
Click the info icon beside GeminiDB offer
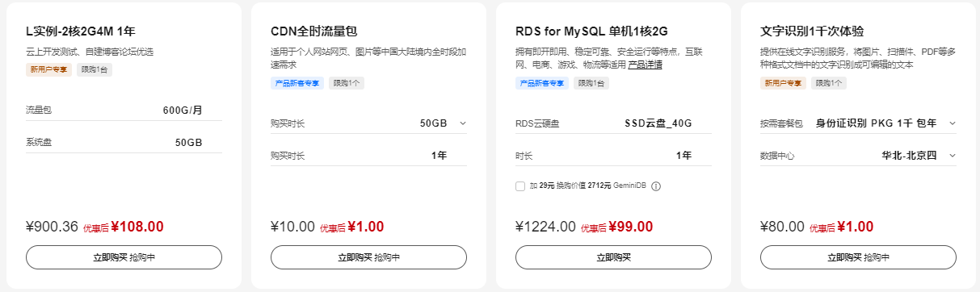(x=656, y=186)
